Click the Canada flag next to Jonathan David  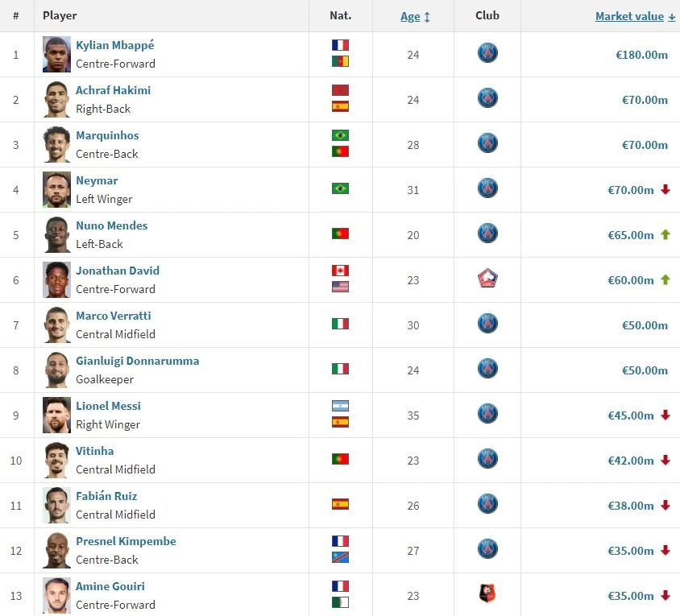coord(340,271)
